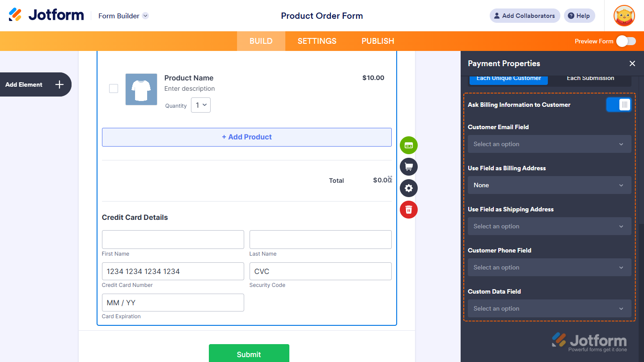644x362 pixels.
Task: Switch to the SETTINGS tab
Action: click(317, 41)
